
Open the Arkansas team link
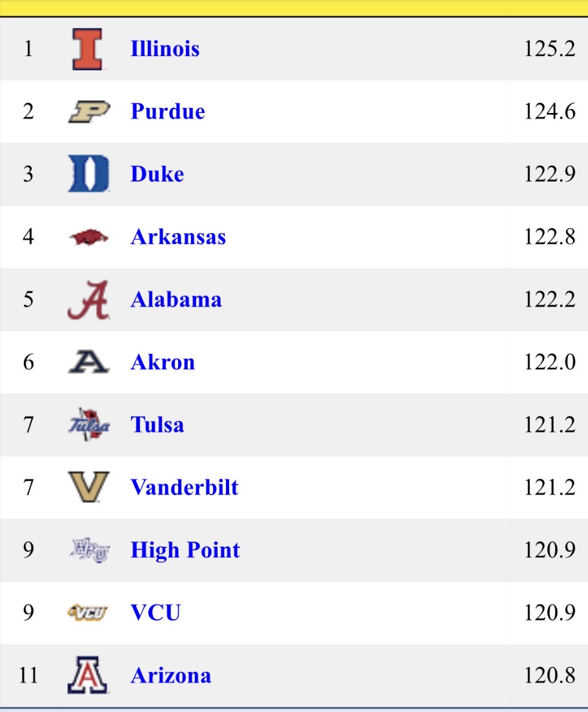point(178,237)
